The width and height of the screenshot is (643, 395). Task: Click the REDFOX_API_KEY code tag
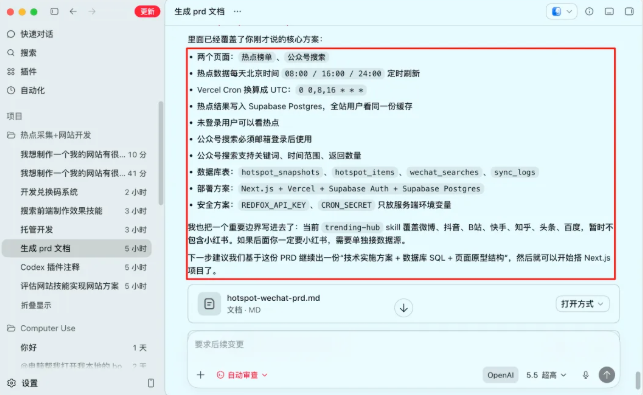274,205
